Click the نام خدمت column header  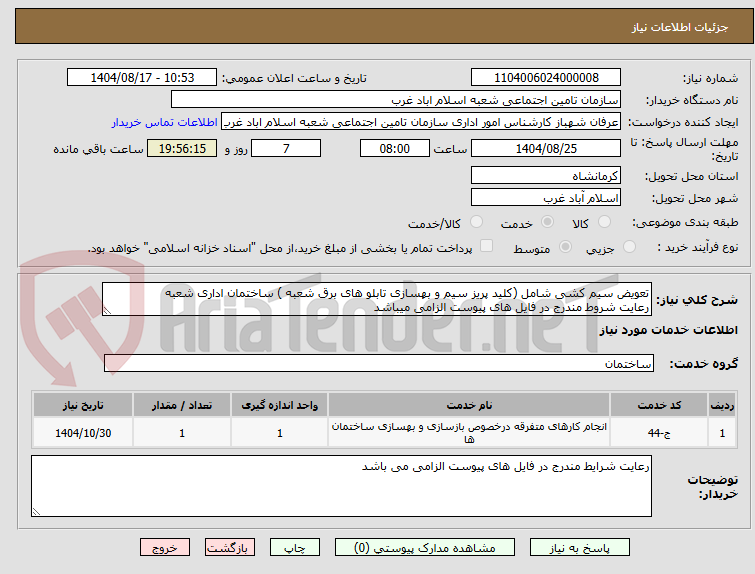(469, 405)
